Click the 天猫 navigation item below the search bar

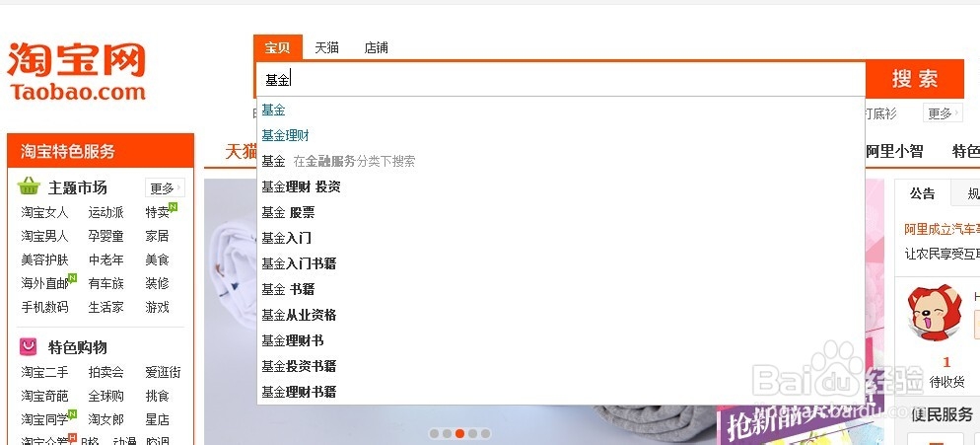pyautogui.click(x=242, y=151)
